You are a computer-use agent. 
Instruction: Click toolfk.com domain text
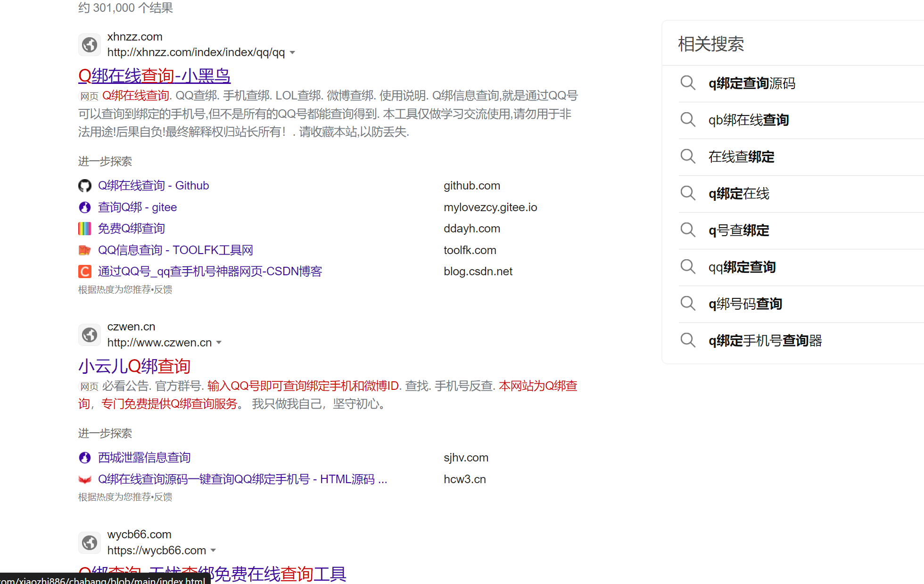(470, 250)
